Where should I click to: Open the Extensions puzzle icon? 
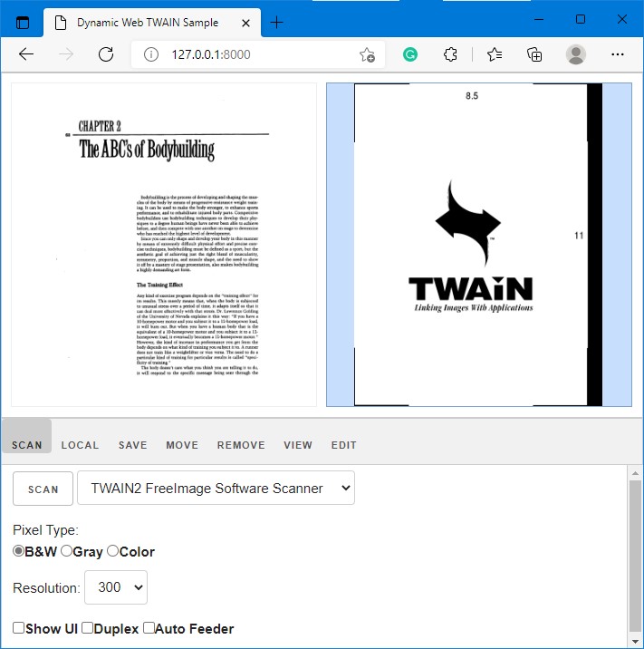(450, 54)
